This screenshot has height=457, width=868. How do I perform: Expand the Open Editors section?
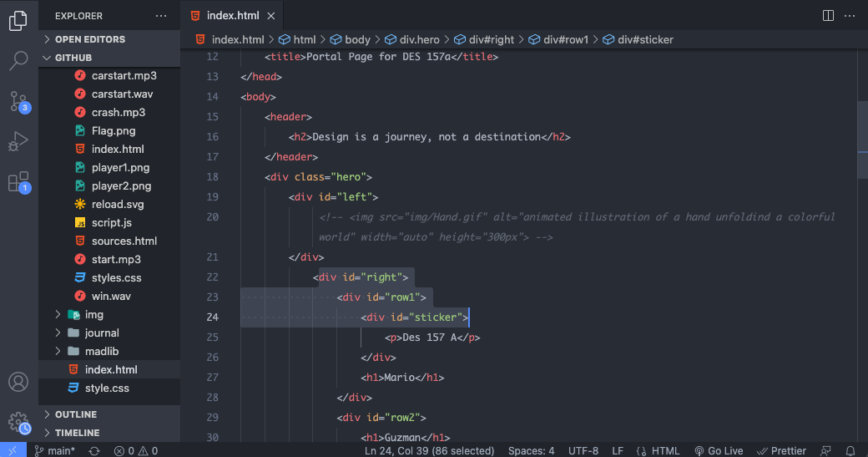pos(90,39)
